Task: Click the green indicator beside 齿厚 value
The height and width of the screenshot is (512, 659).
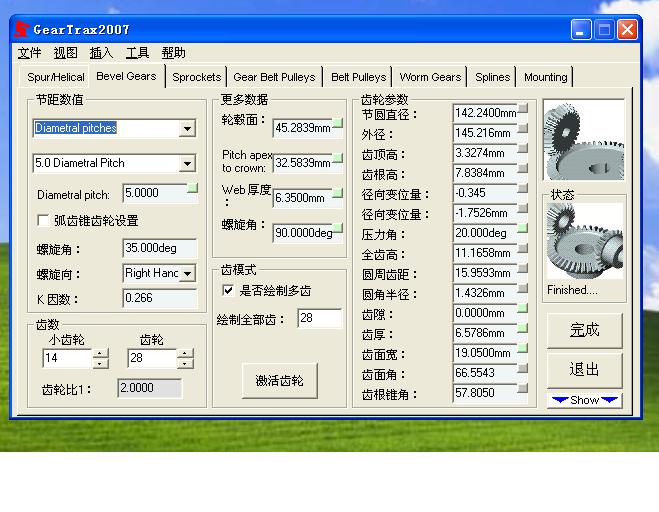Action: tap(522, 328)
